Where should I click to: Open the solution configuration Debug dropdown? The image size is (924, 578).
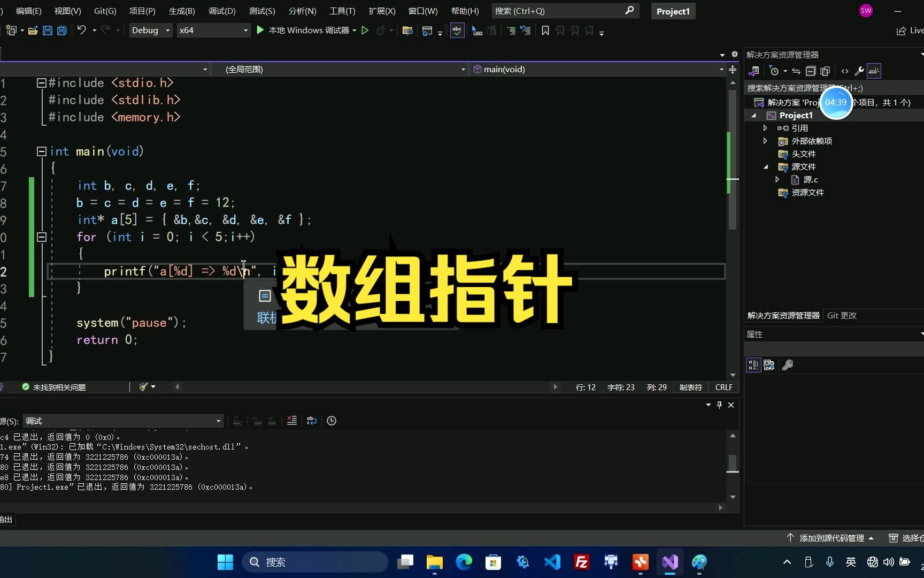150,30
